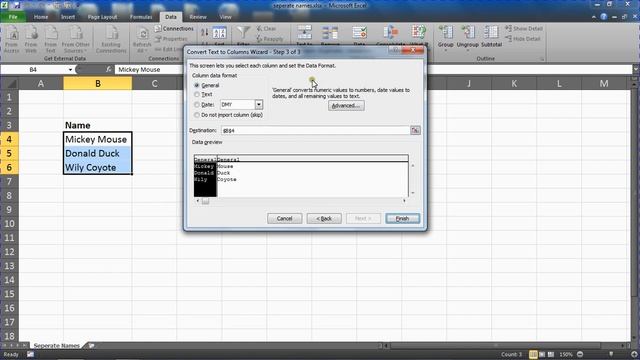This screenshot has width=640, height=360.
Task: Click the Properties button in Connections group
Action: click(171, 39)
